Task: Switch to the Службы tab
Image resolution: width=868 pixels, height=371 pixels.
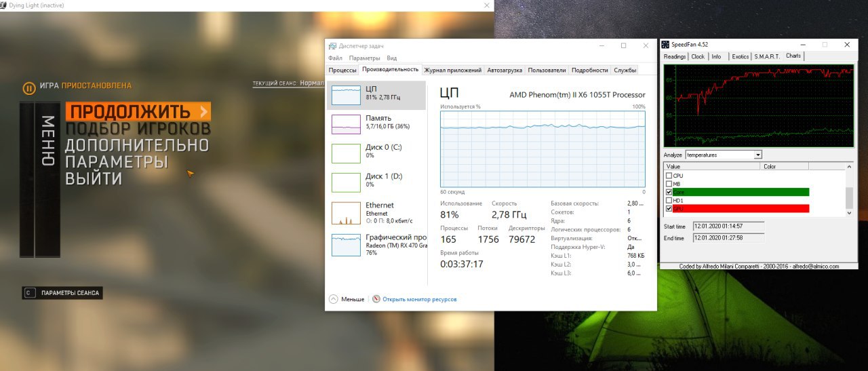Action: tap(625, 70)
